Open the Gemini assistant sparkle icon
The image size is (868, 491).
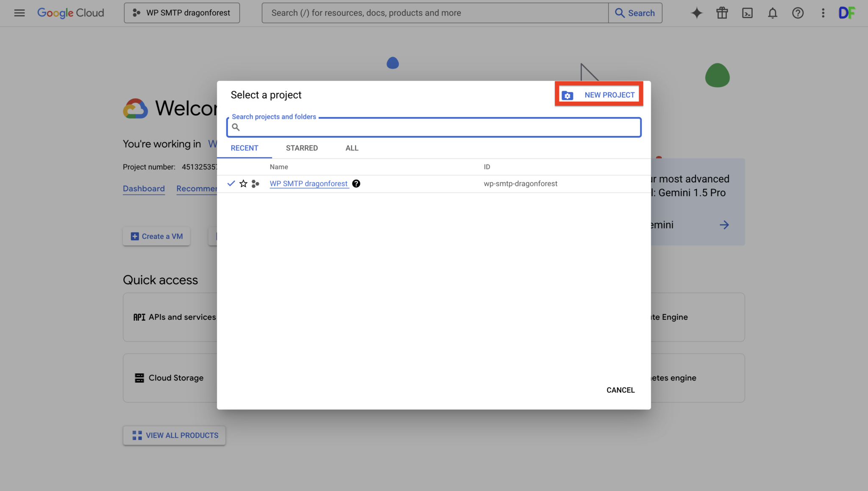tap(696, 13)
